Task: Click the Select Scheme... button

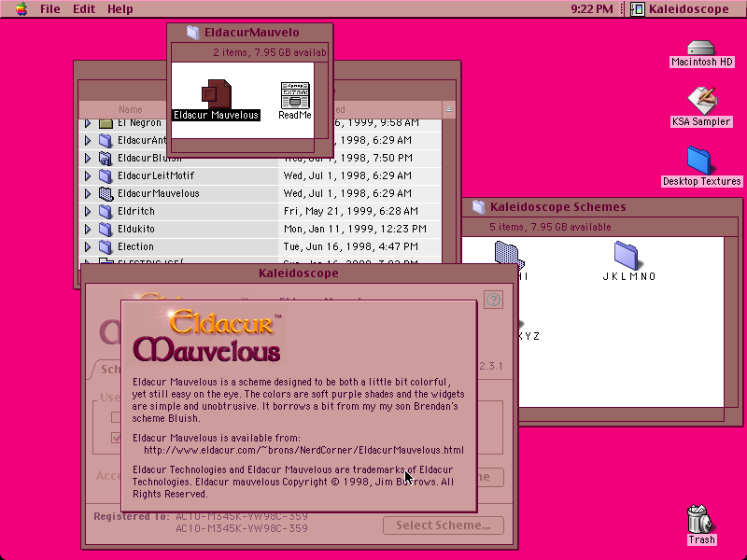Action: coord(444,525)
